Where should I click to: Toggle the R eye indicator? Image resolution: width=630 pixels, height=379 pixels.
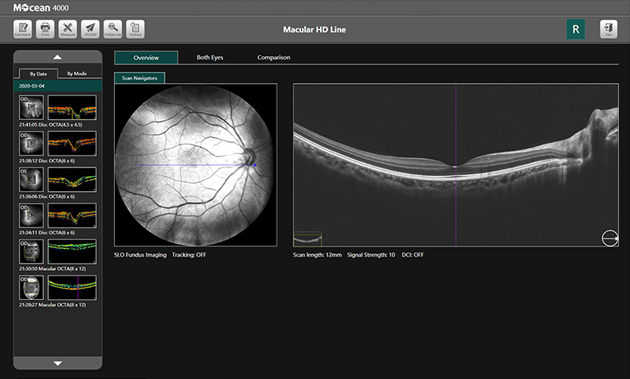(576, 29)
